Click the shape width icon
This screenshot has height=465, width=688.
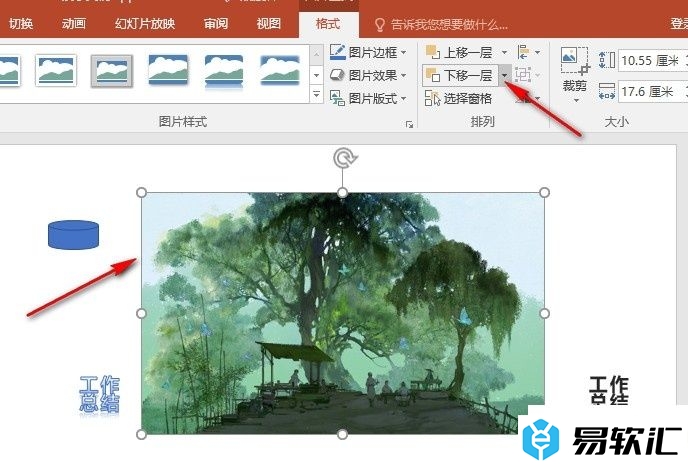(x=607, y=92)
